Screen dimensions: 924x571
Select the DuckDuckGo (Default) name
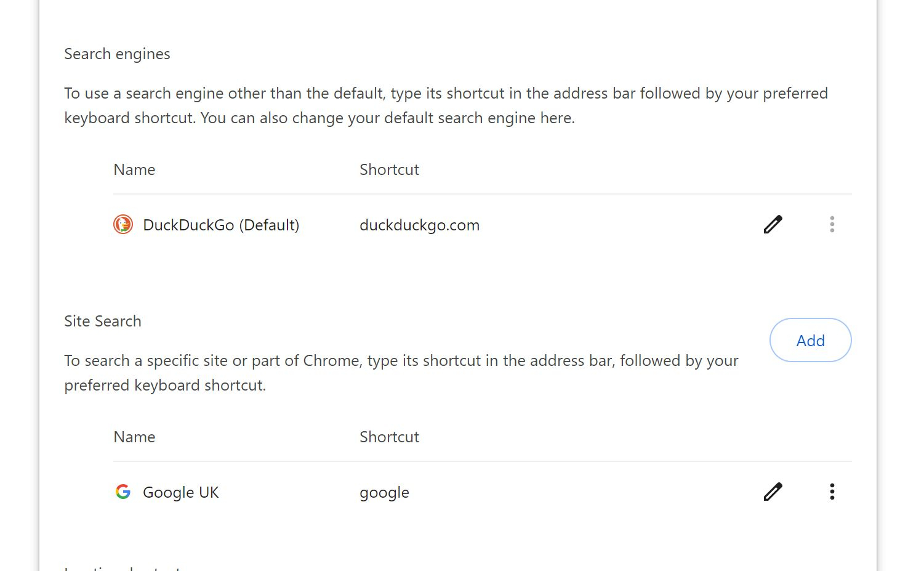click(x=221, y=225)
